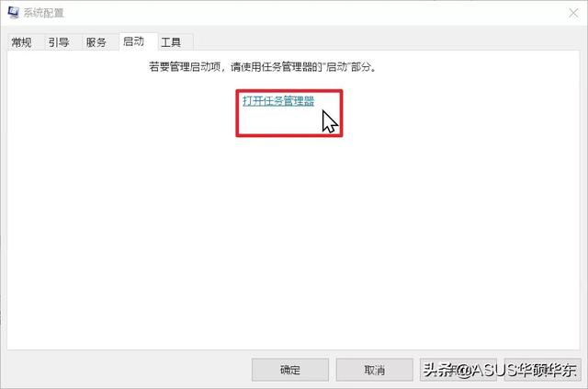Image resolution: width=588 pixels, height=389 pixels.
Task: Click the mouse pointer arrow graphic near the link
Action: click(x=330, y=120)
